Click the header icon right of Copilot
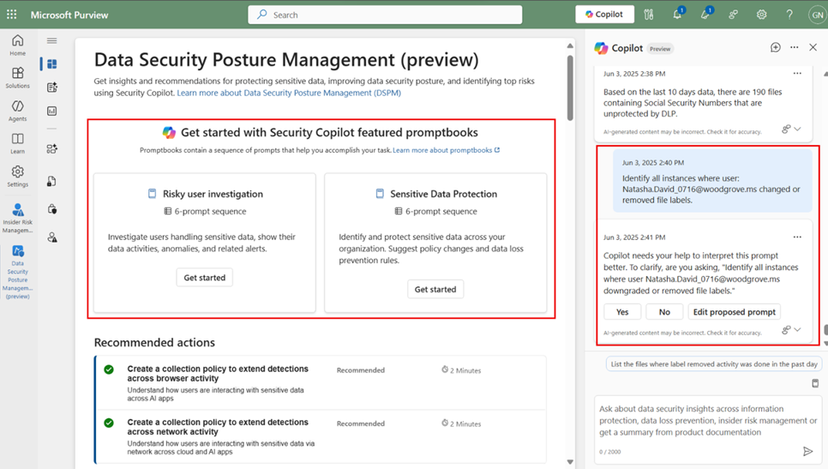Viewport: 828px width, 469px height. click(648, 15)
